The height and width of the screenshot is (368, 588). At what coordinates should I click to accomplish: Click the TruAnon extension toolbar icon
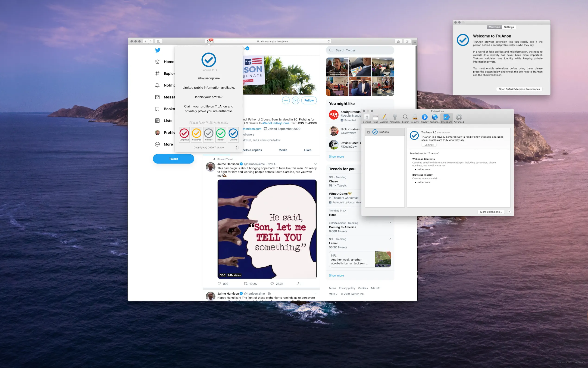click(209, 41)
